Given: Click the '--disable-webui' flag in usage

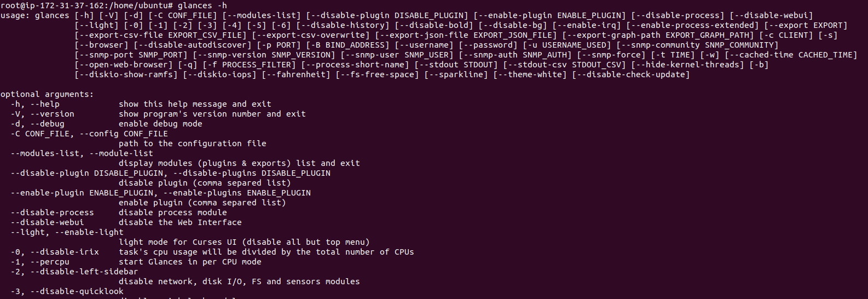Looking at the screenshot, I should pos(771,15).
